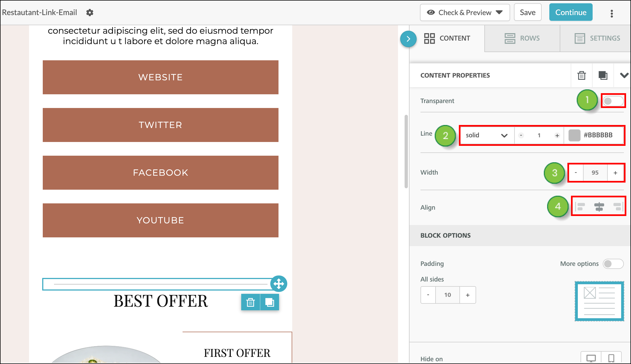Open the line color swatch picker

coord(574,135)
